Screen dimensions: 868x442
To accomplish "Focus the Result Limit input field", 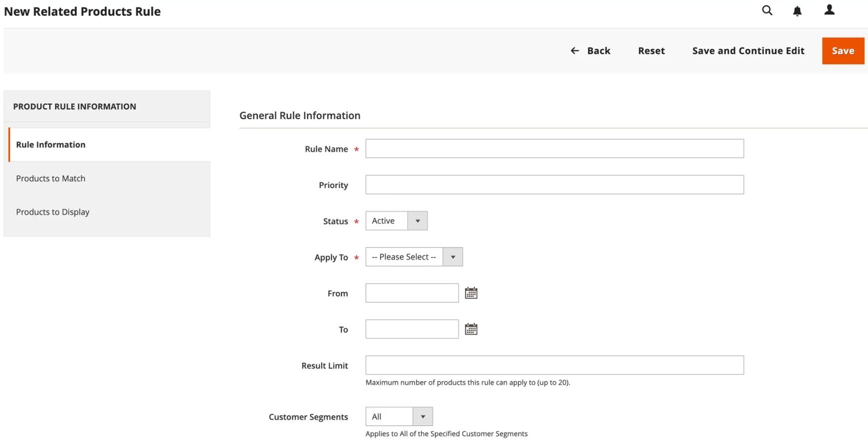I will click(x=554, y=365).
